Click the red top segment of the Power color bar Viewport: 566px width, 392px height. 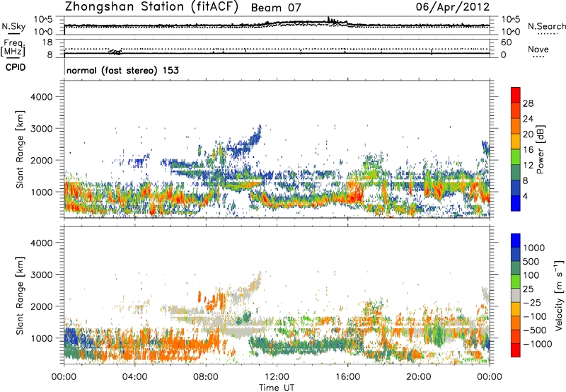click(x=516, y=95)
